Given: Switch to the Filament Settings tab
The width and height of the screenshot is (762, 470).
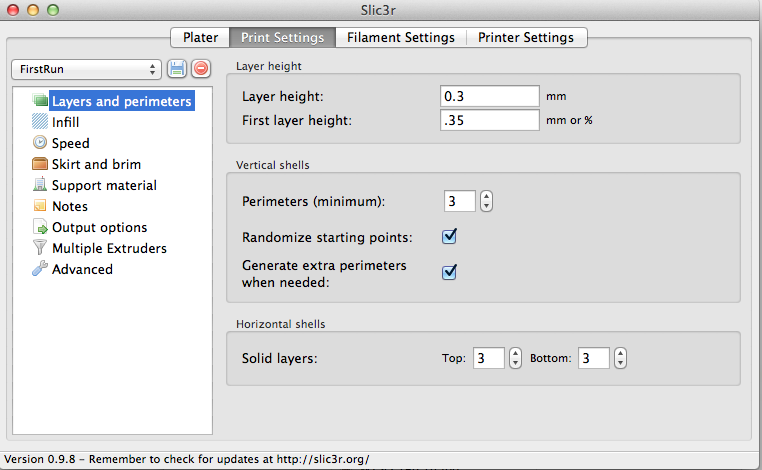Looking at the screenshot, I should (x=400, y=37).
